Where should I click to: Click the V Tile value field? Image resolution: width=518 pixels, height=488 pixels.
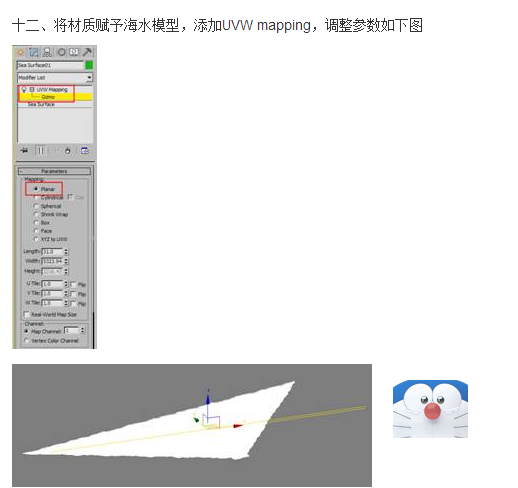[x=52, y=294]
